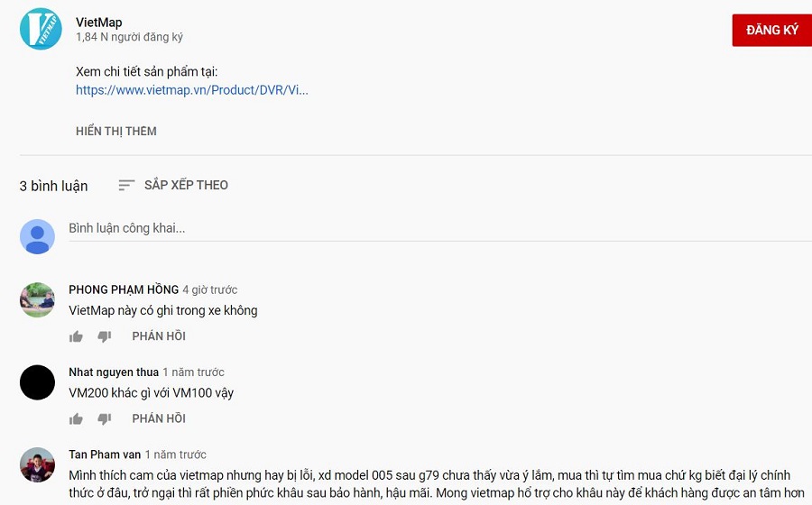Viewport: 812px width, 505px height.
Task: Subscribe using the ĐĂNG KÝ button
Action: point(771,30)
